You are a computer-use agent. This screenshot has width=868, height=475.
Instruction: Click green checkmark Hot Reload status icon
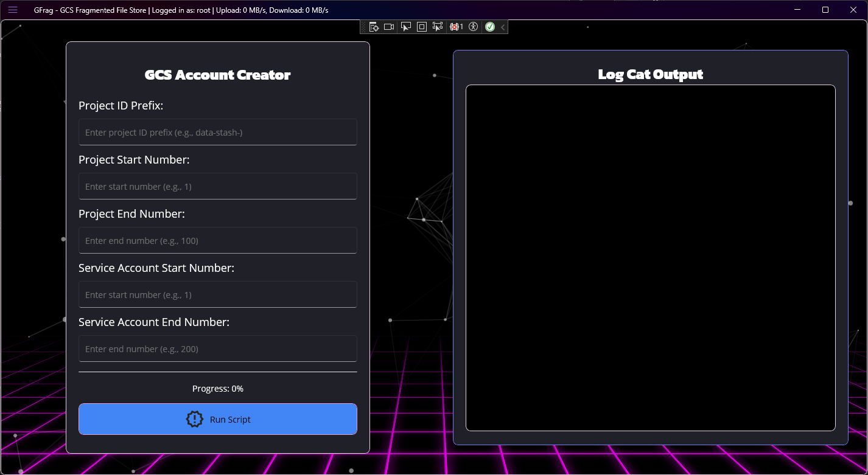pos(490,27)
